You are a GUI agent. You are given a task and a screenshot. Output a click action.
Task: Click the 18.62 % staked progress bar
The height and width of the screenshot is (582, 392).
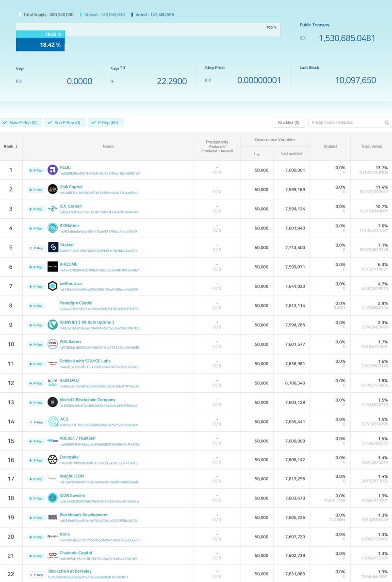pyautogui.click(x=40, y=34)
